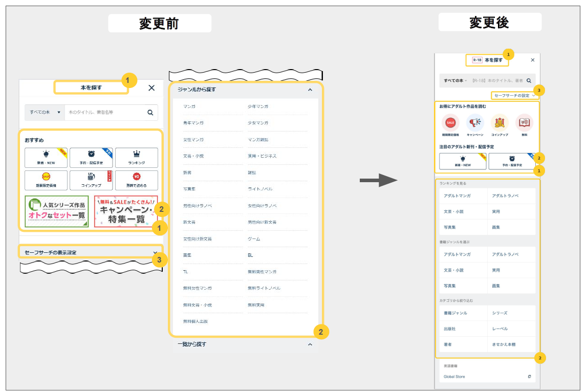Click the 予約・配信予定 clock icon in the after panel

click(512, 159)
